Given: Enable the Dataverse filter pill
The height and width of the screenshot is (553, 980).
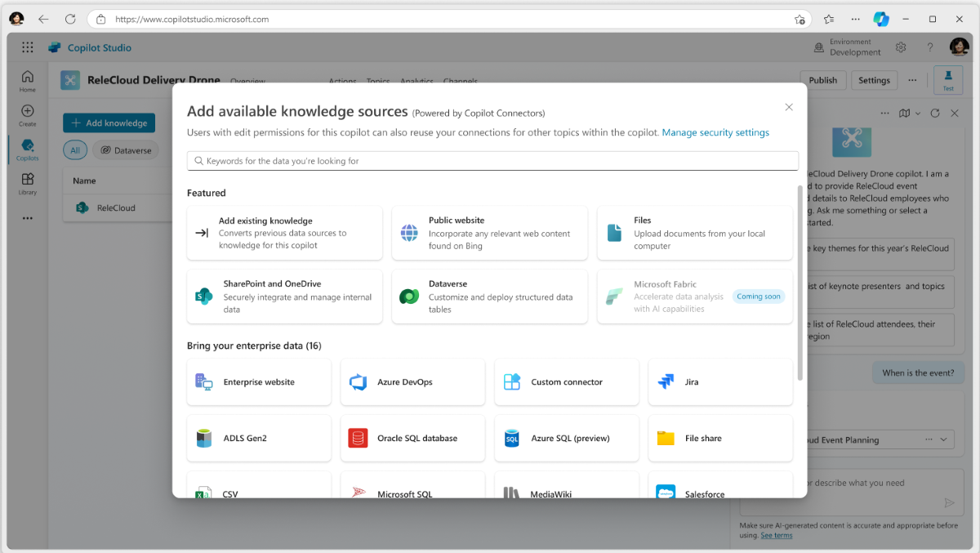Looking at the screenshot, I should pyautogui.click(x=125, y=149).
